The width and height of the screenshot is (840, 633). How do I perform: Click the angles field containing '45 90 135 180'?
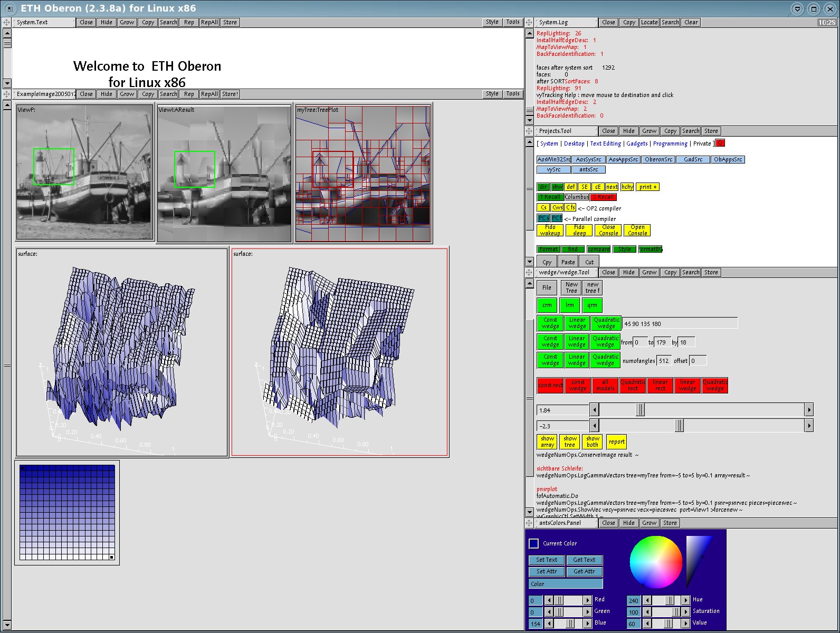click(680, 323)
